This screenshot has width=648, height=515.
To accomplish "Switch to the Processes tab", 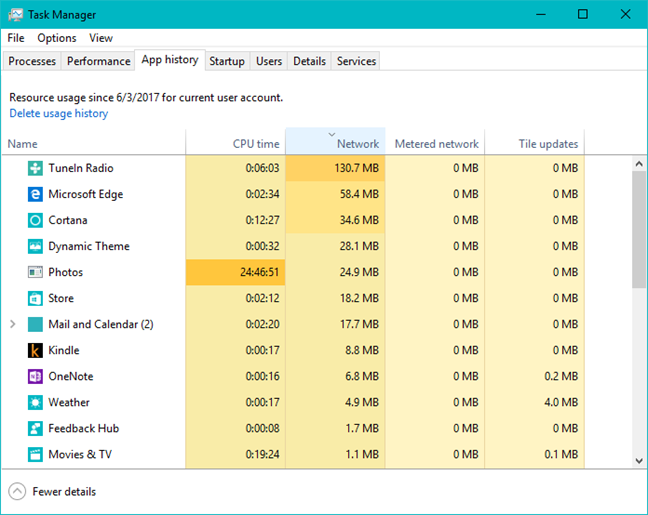I will (x=32, y=61).
